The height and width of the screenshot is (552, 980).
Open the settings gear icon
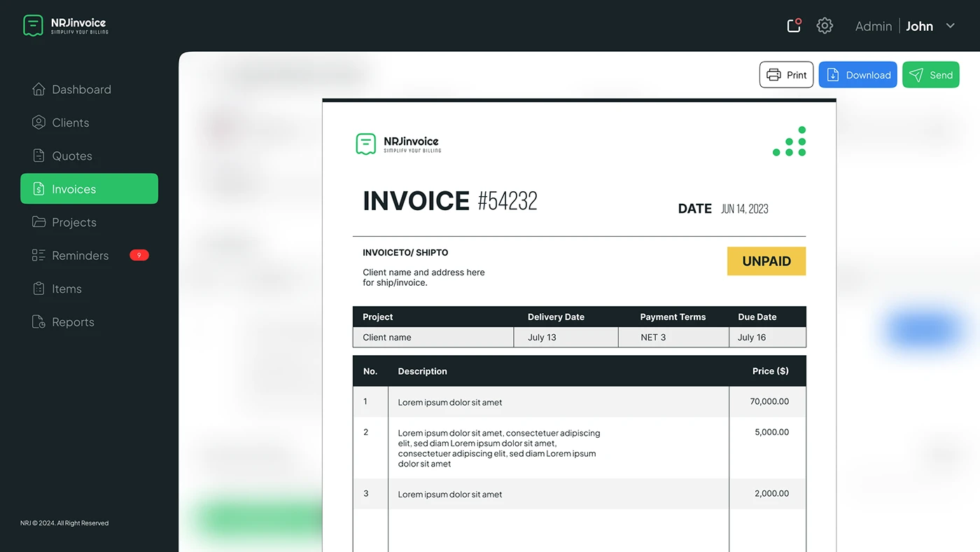(x=825, y=26)
